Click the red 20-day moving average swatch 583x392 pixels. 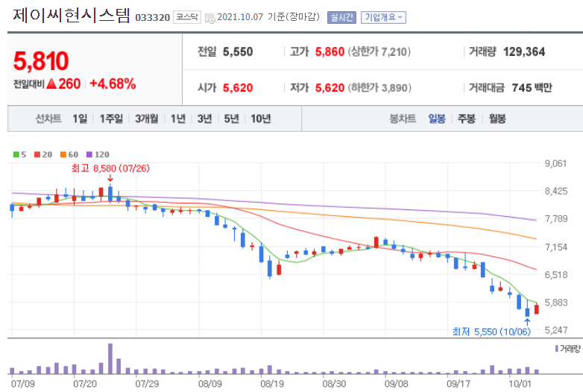[37, 154]
